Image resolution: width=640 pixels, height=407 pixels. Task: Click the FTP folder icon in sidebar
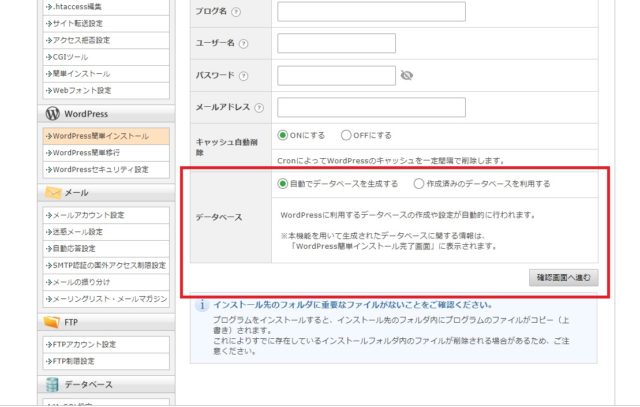pyautogui.click(x=52, y=322)
